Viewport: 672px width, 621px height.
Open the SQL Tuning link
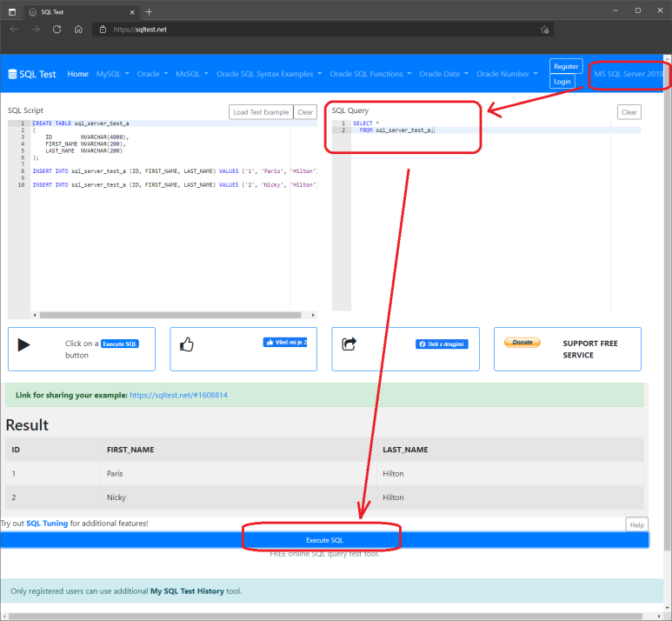tap(47, 524)
